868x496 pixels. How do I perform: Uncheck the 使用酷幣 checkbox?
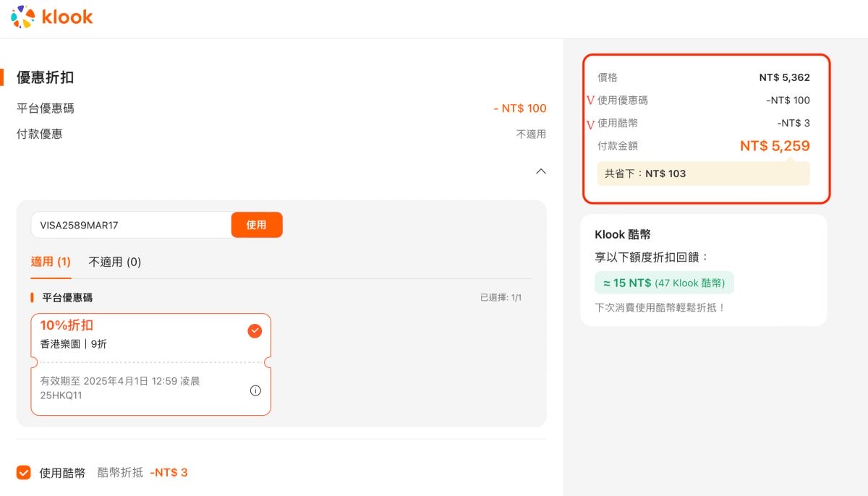click(24, 473)
